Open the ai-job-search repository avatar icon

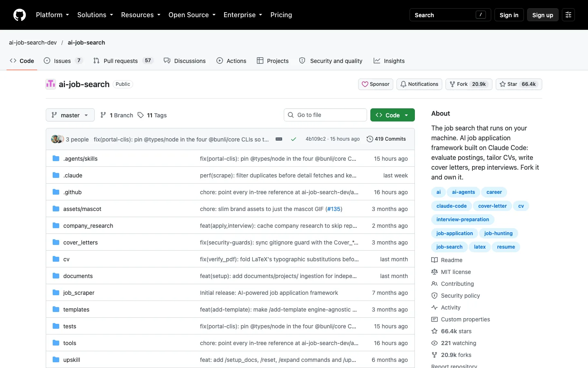(x=51, y=84)
